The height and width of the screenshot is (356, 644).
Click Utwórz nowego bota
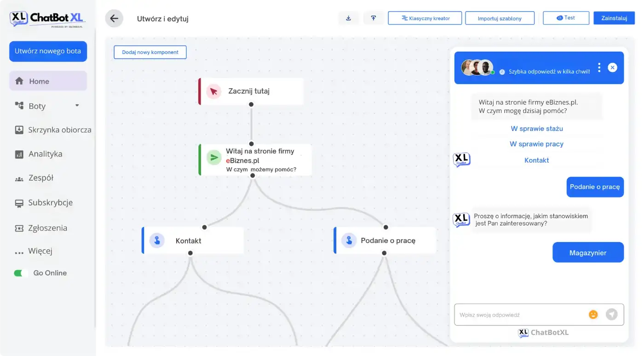pos(48,51)
